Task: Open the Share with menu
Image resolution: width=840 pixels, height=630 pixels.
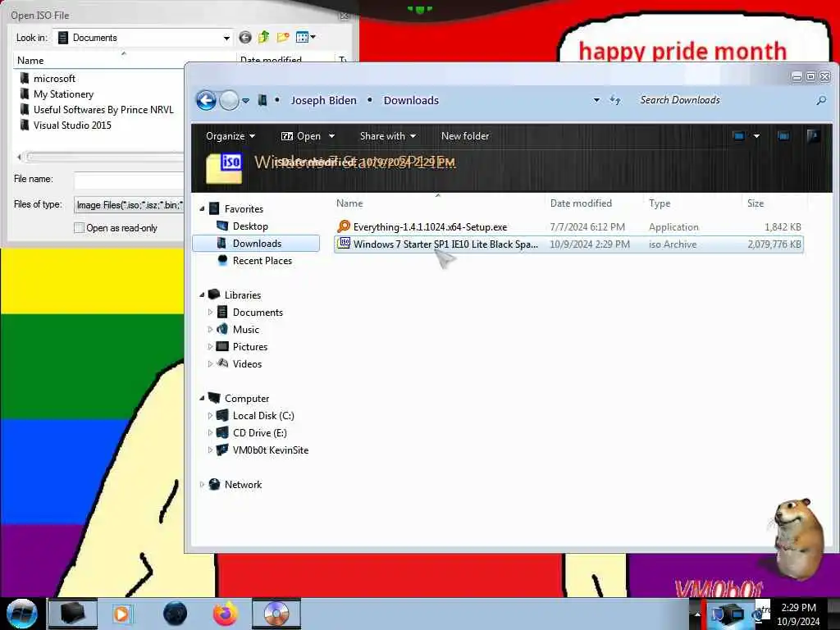Action: click(387, 136)
